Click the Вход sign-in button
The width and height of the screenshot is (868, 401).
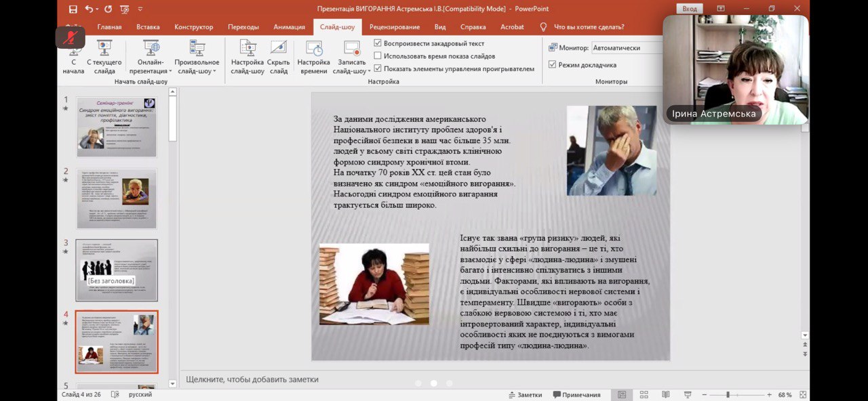click(689, 9)
